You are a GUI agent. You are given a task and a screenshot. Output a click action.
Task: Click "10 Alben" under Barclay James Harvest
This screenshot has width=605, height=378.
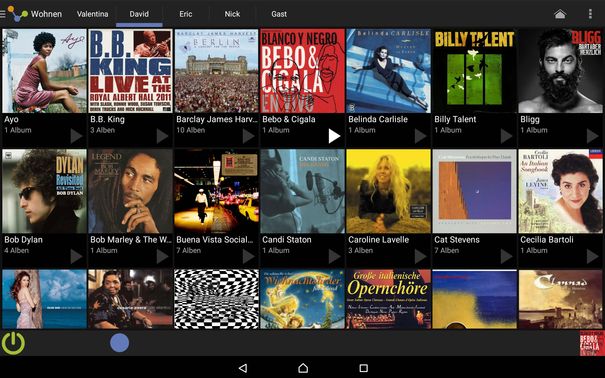tap(191, 130)
